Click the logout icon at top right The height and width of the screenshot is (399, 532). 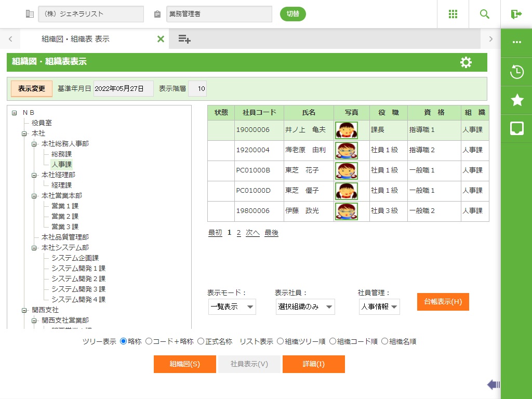pyautogui.click(x=516, y=14)
